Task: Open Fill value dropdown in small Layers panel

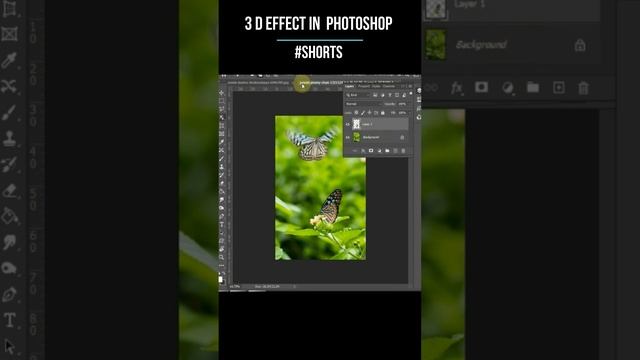Action: (x=402, y=113)
